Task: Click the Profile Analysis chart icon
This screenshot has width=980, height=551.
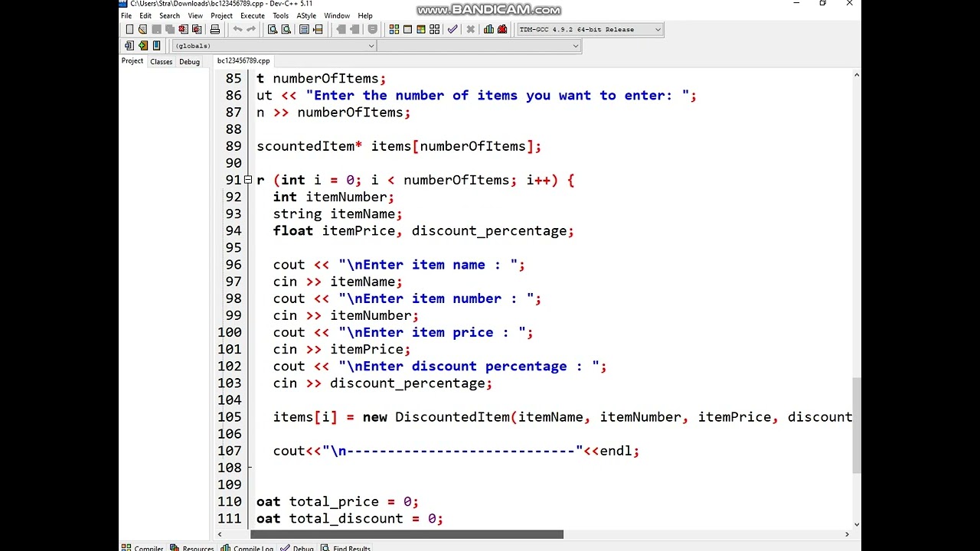Action: coord(488,29)
